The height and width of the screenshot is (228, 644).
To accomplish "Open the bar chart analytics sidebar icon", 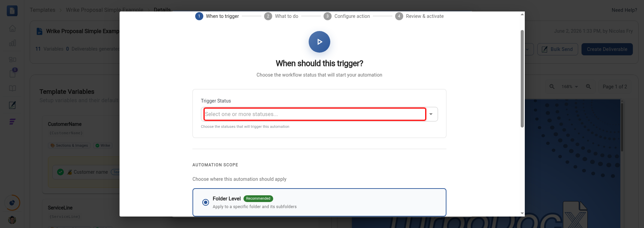I will point(12,43).
